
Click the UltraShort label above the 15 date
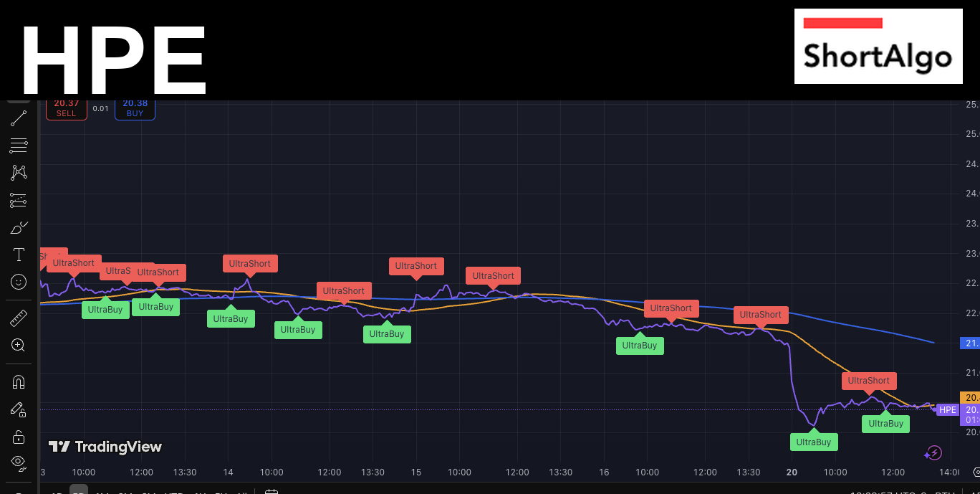[416, 265]
